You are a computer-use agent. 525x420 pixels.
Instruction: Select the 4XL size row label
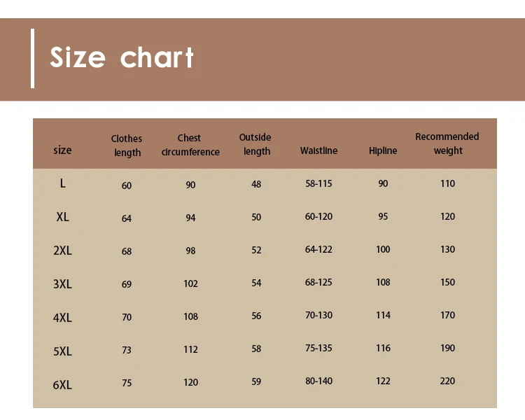(x=63, y=317)
